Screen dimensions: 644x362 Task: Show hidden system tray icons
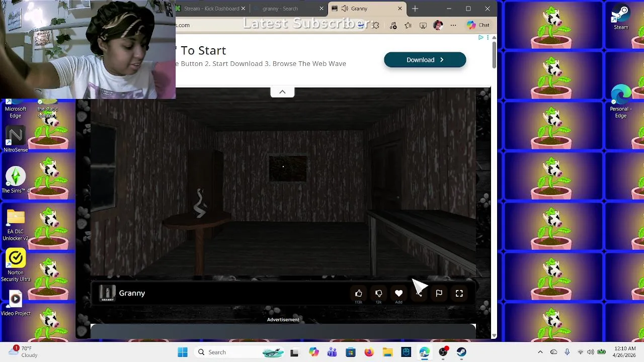(540, 352)
